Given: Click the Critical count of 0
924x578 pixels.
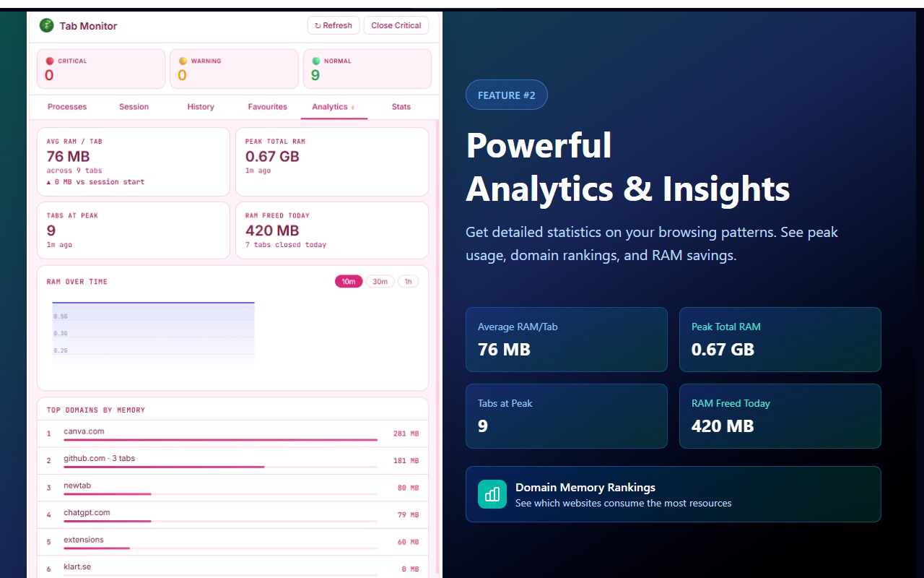Looking at the screenshot, I should pyautogui.click(x=49, y=75).
